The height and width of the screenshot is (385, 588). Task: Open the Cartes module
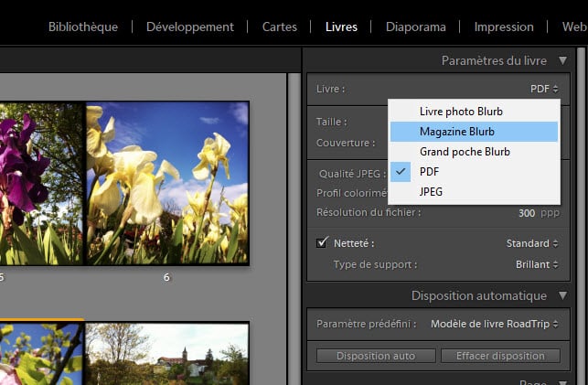click(280, 27)
